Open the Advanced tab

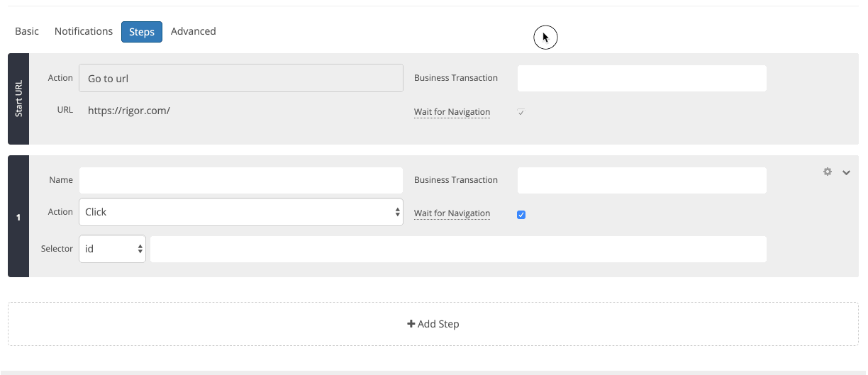click(x=194, y=31)
